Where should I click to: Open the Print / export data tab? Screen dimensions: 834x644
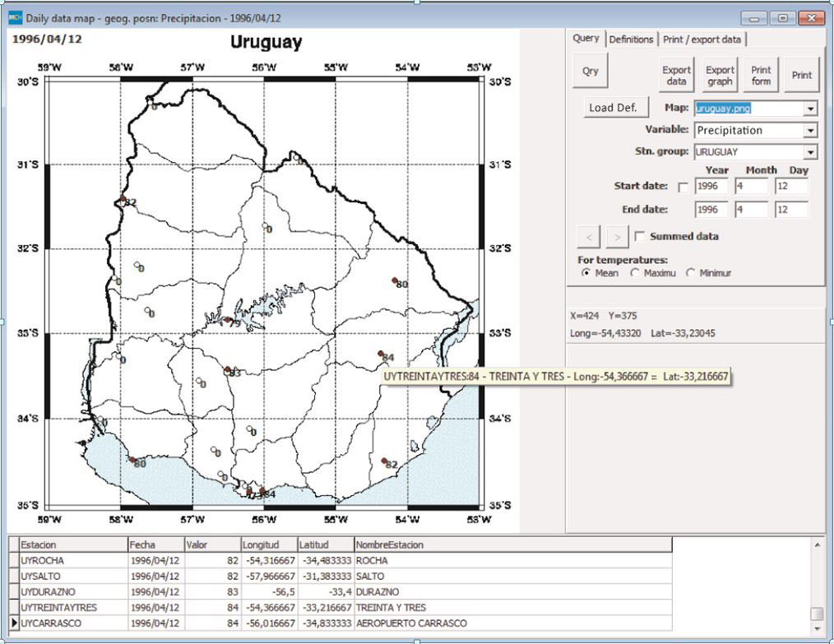(702, 39)
